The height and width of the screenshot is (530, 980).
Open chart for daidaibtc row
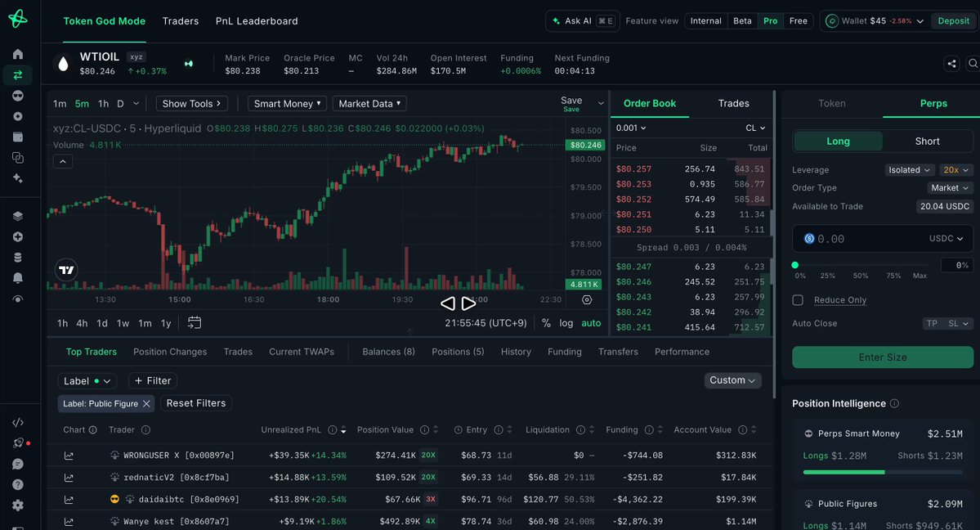click(x=69, y=500)
